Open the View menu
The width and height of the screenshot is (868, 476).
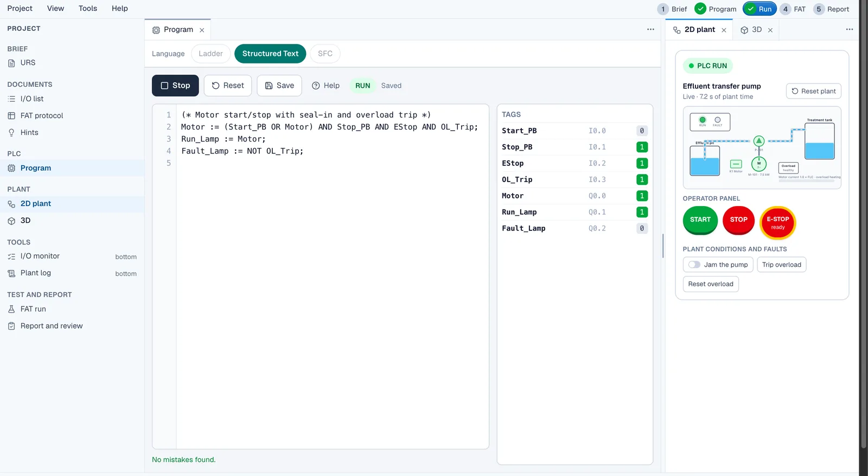tap(55, 9)
